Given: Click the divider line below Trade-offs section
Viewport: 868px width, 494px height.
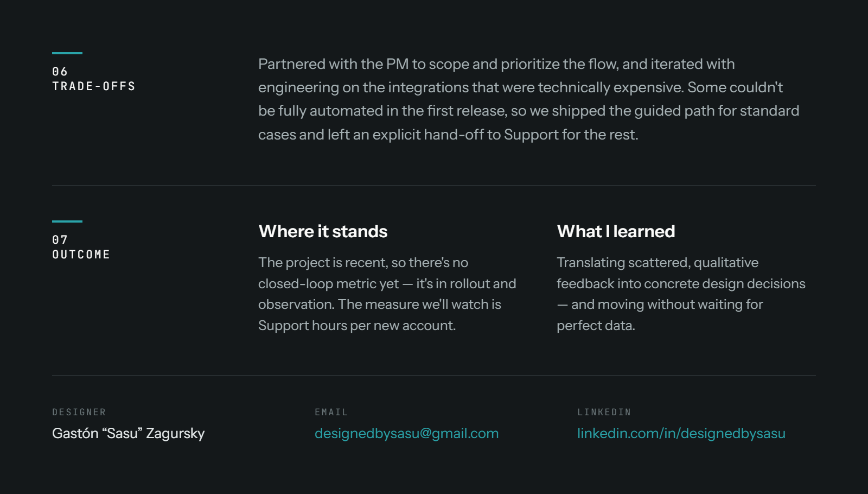Looking at the screenshot, I should coord(434,186).
